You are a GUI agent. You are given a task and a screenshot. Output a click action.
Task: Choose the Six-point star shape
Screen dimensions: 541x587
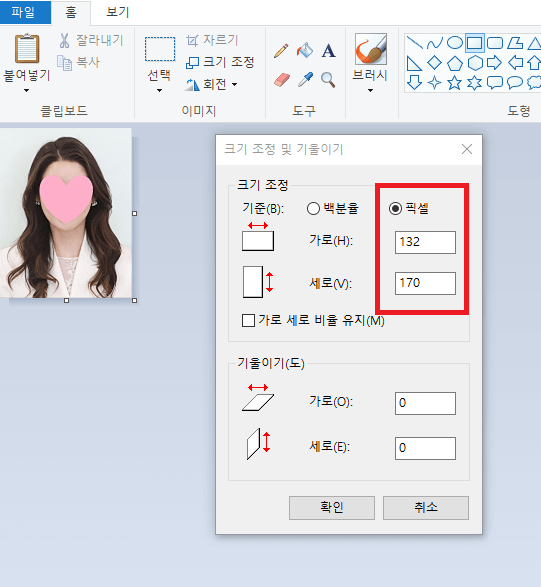click(x=475, y=83)
